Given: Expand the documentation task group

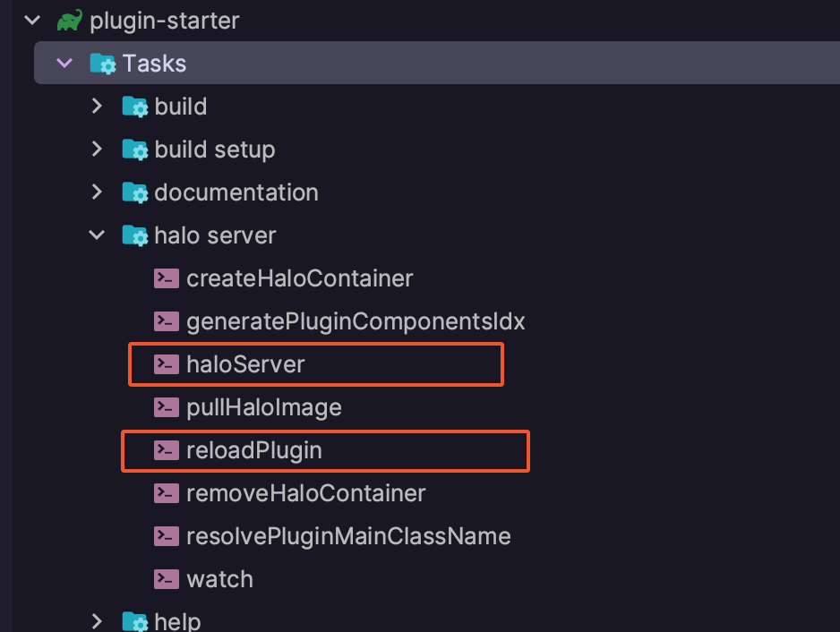Looking at the screenshot, I should tap(97, 192).
